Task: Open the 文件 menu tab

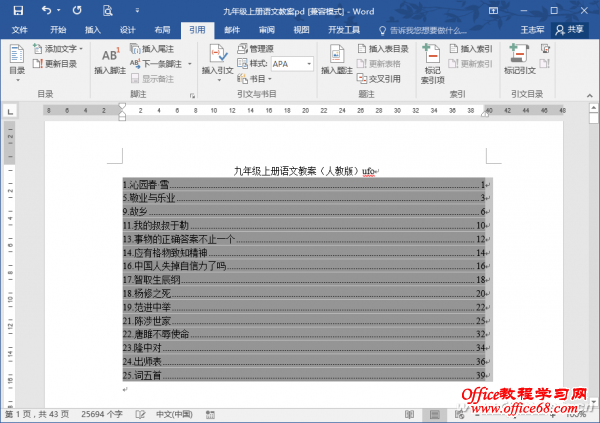Action: coord(19,30)
